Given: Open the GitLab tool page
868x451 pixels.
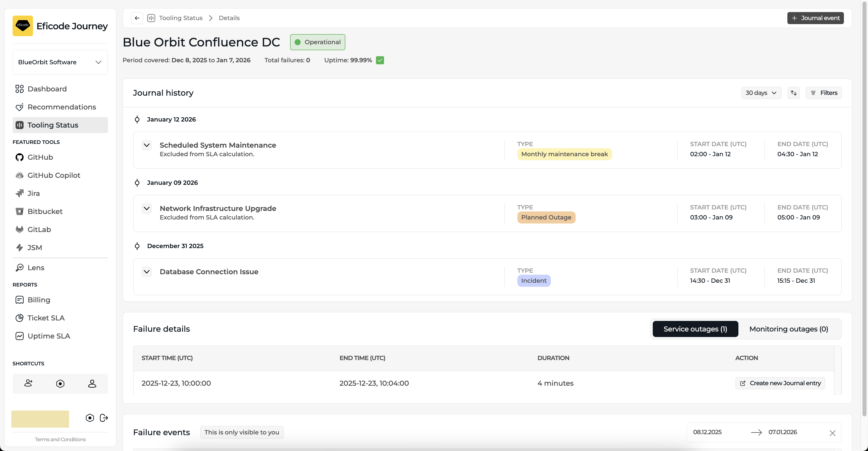Looking at the screenshot, I should coord(39,229).
